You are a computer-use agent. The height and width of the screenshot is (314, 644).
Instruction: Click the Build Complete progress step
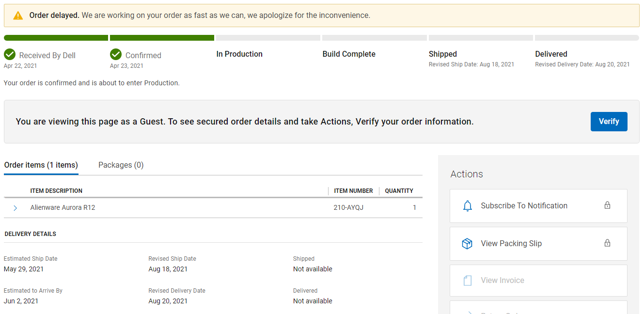pyautogui.click(x=349, y=54)
